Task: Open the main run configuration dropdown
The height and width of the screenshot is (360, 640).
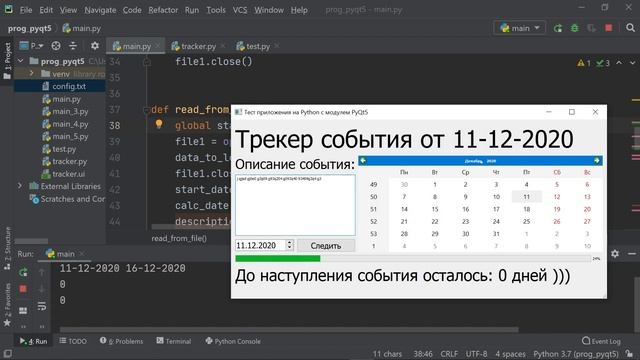Action: (520, 28)
